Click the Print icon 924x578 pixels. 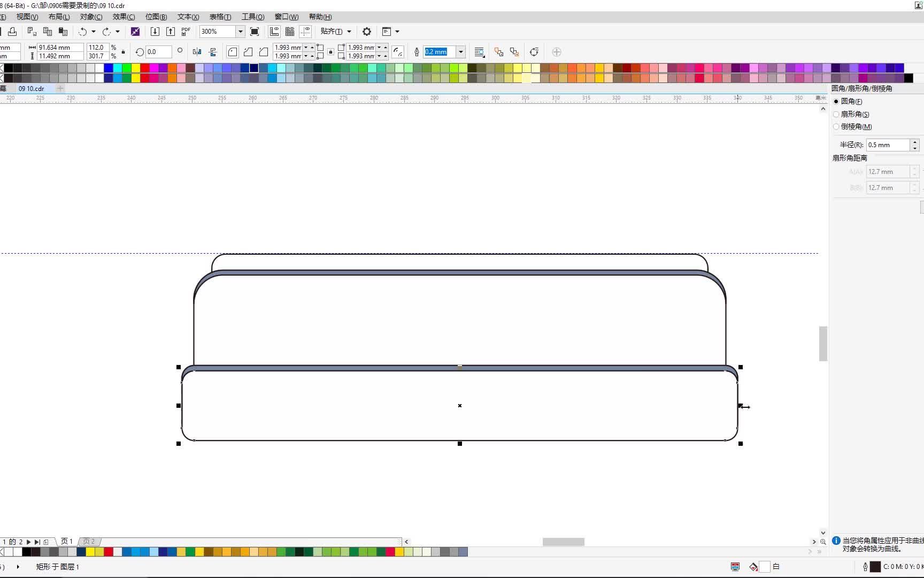pyautogui.click(x=12, y=32)
